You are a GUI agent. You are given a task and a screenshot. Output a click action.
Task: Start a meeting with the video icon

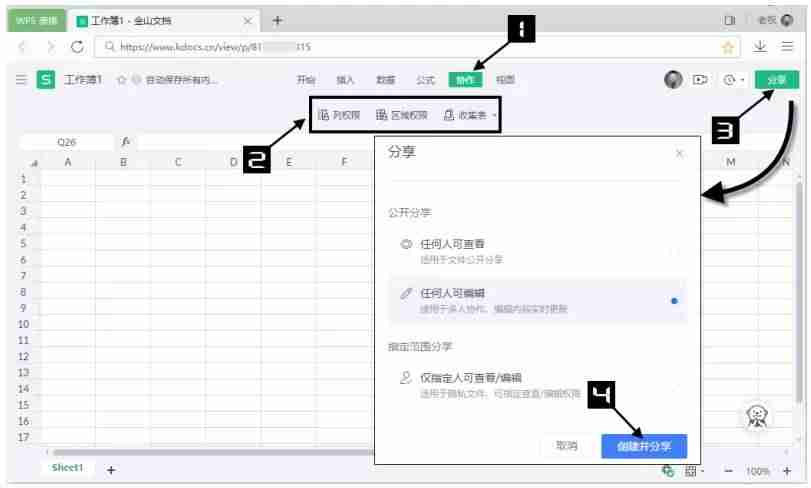click(x=700, y=80)
